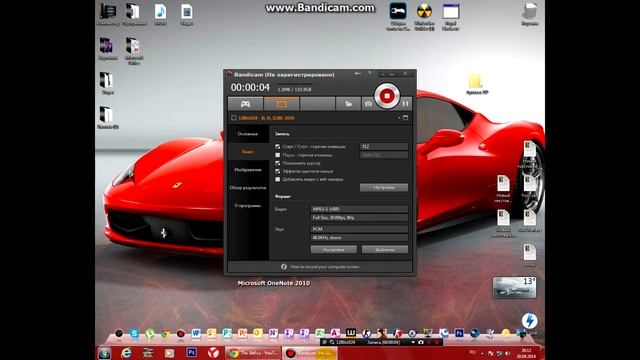The image size is (640, 360).
Task: Toggle the Старт/Стоп hotkey checkbox
Action: [278, 147]
